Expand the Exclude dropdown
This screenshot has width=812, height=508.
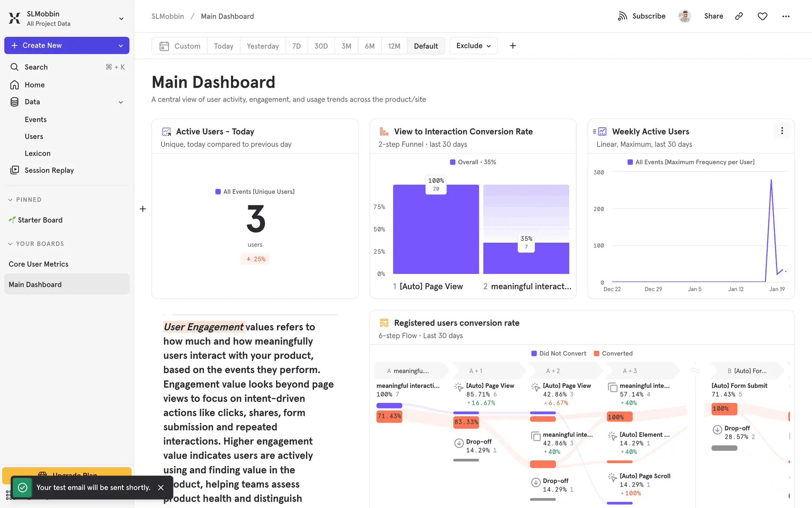[473, 46]
